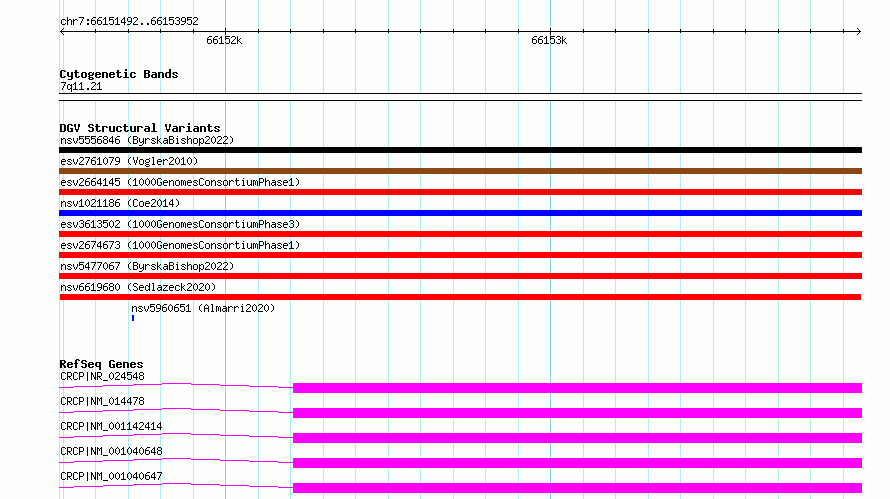Image resolution: width=890 pixels, height=499 pixels.
Task: Open nsv1021186 (Coe2014) label
Action: (120, 203)
